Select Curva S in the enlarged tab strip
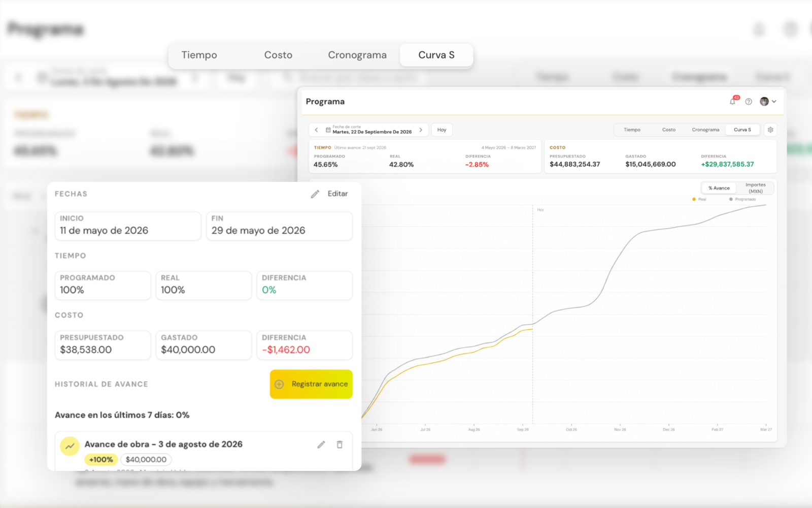The height and width of the screenshot is (508, 812). pos(436,55)
